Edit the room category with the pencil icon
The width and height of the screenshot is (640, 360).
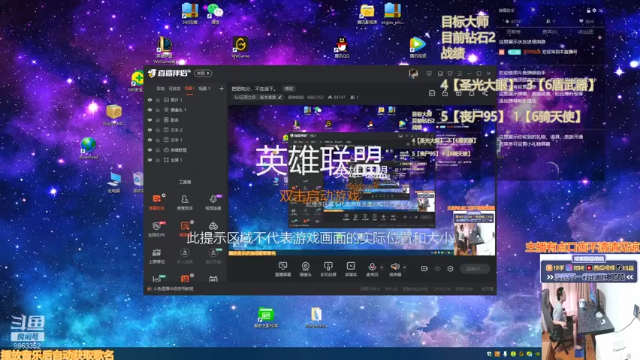click(x=280, y=97)
